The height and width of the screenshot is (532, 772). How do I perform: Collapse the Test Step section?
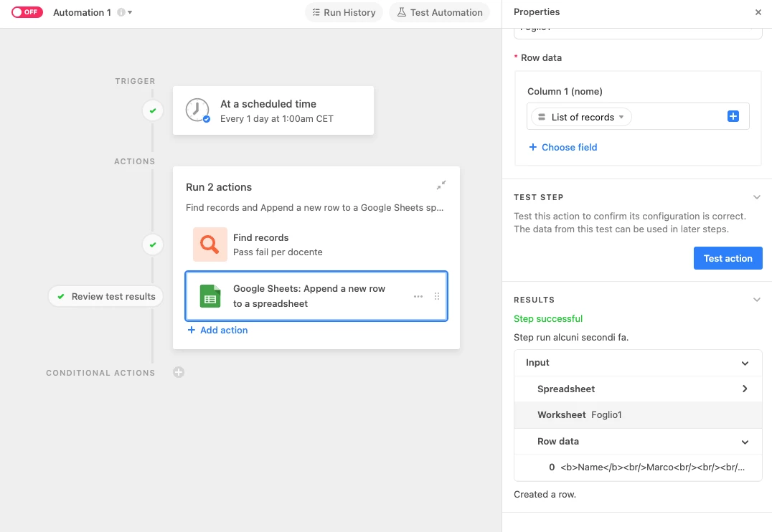[x=756, y=197]
